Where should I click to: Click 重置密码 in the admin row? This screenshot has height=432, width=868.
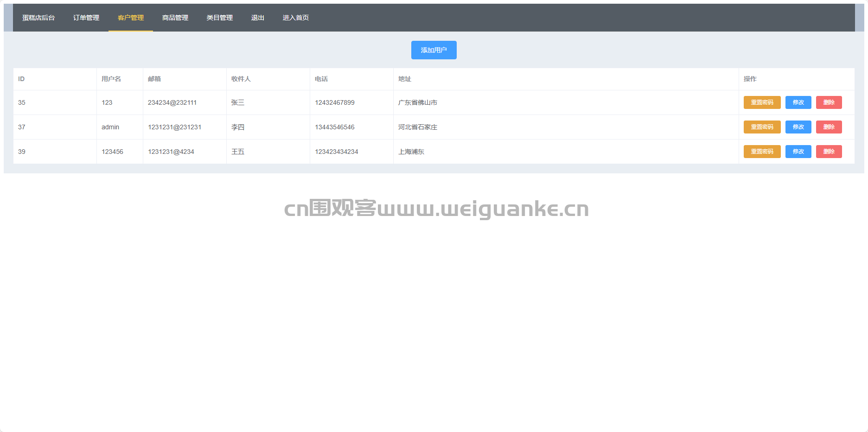pyautogui.click(x=762, y=127)
